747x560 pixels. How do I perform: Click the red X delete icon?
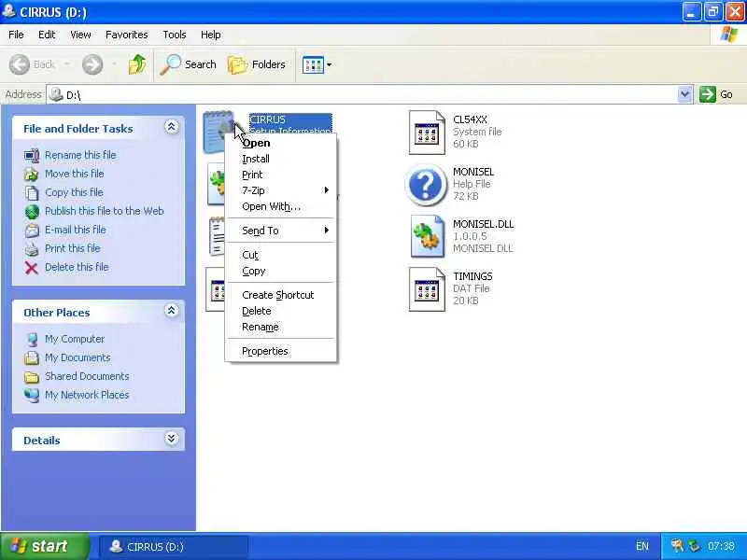(x=32, y=268)
